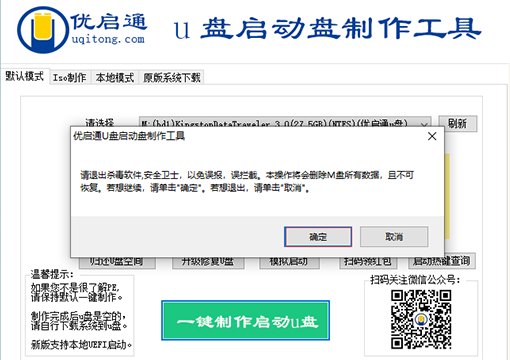The width and height of the screenshot is (510, 360).
Task: Switch to the 默认模式 tab
Action: pyautogui.click(x=25, y=76)
